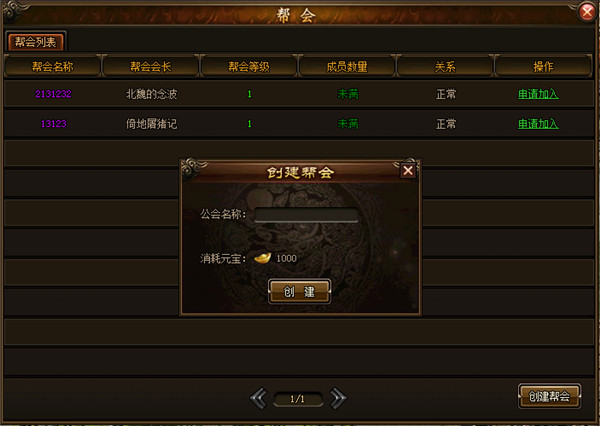Close the 帮会 main window

pyautogui.click(x=587, y=13)
